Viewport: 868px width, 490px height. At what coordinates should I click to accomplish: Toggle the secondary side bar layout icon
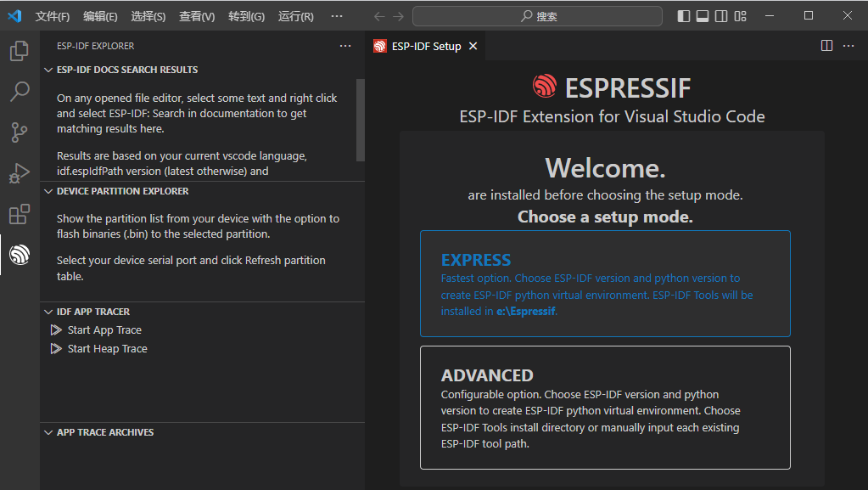pos(721,16)
